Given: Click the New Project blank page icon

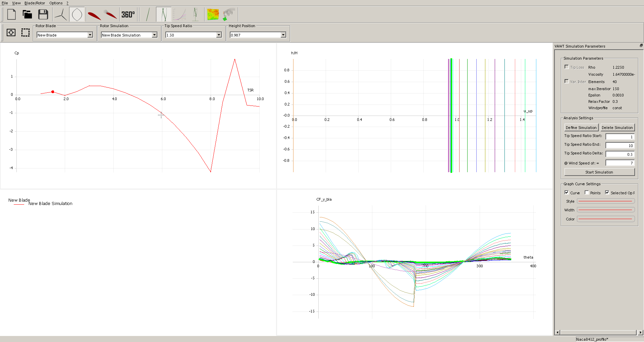Looking at the screenshot, I should [x=11, y=14].
